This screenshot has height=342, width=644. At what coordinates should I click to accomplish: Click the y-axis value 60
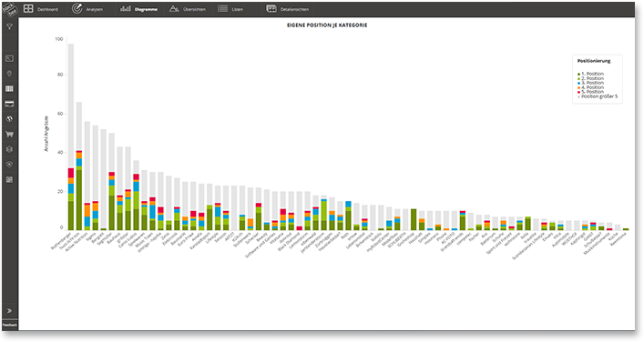pos(60,114)
